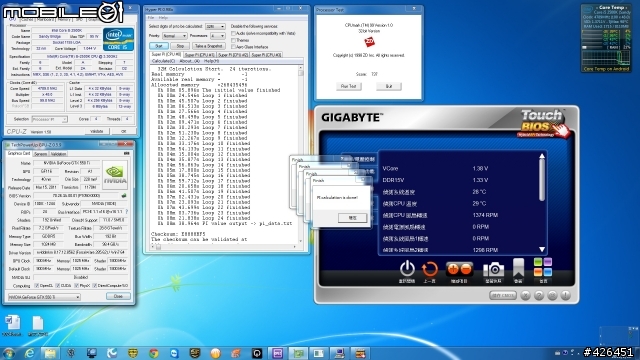The image size is (640, 360).
Task: Click the camera screenshot icon in Touch BIOS
Action: coord(493,270)
